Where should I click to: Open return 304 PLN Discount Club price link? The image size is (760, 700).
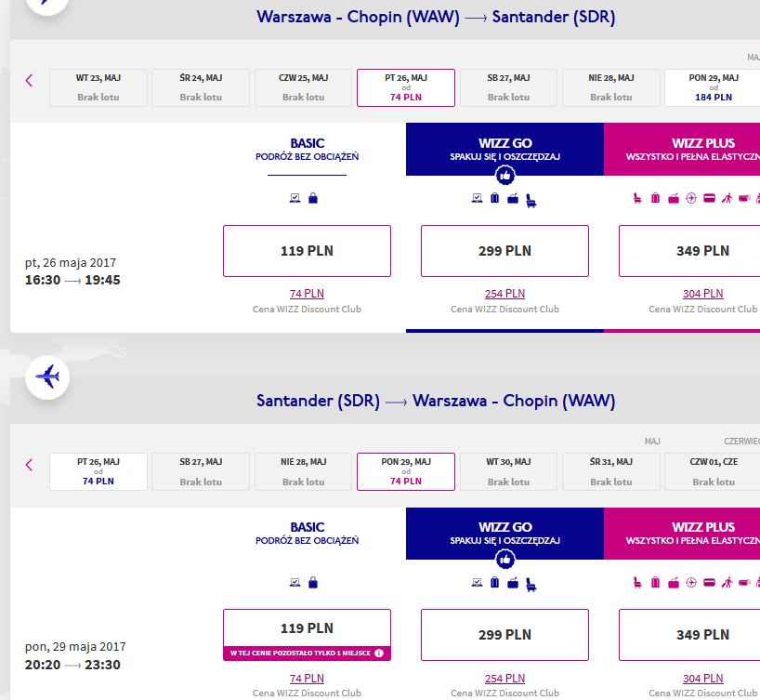(702, 679)
